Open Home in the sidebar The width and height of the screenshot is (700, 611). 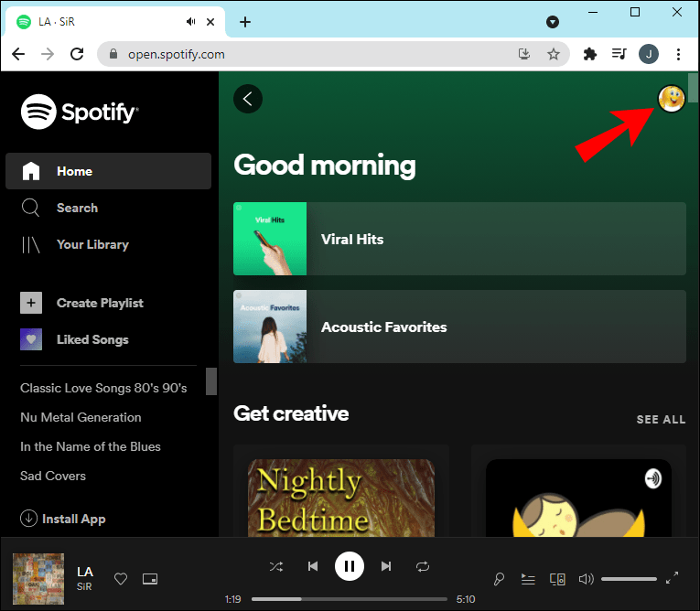pyautogui.click(x=108, y=171)
